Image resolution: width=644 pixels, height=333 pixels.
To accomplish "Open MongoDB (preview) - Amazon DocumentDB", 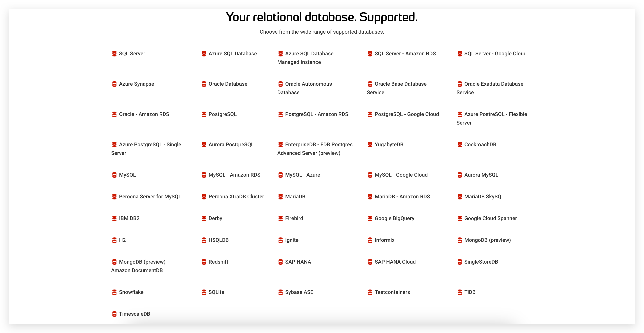I will click(140, 266).
